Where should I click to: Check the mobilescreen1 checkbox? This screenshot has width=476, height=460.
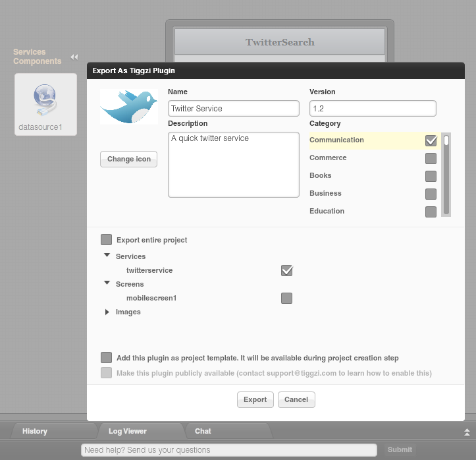[286, 299]
